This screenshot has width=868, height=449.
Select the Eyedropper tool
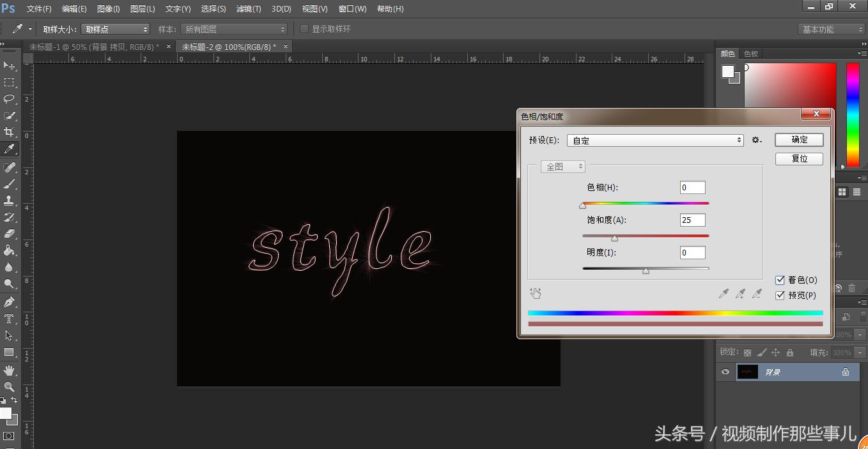coord(9,149)
